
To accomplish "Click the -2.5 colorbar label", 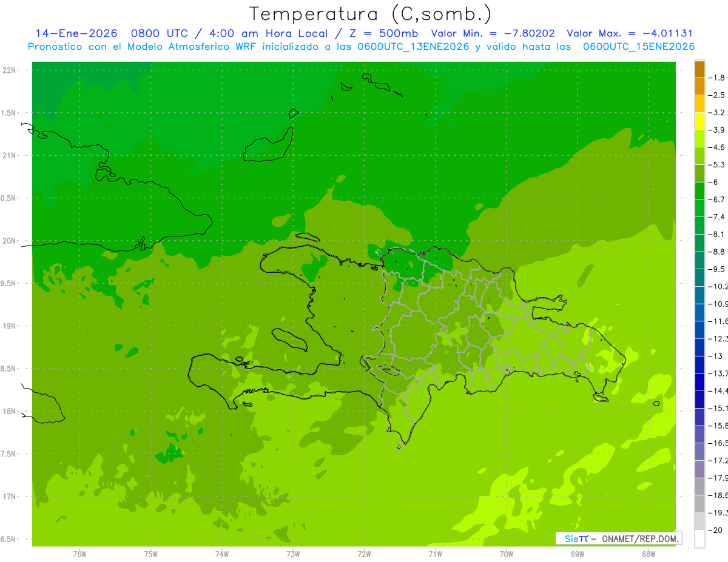I will [716, 95].
